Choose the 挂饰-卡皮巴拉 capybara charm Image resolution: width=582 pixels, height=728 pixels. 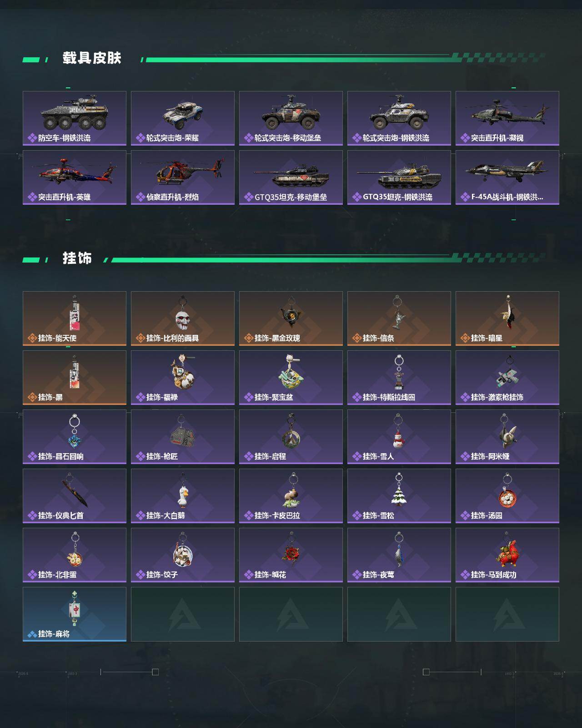291,496
